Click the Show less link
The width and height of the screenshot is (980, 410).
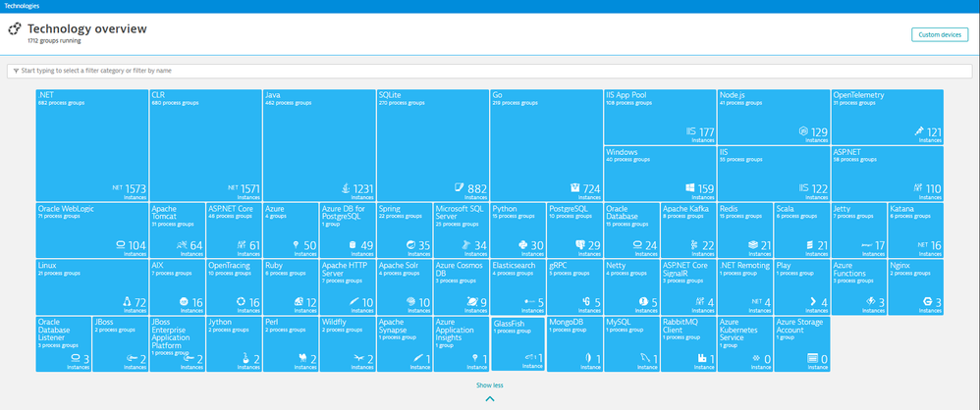pyautogui.click(x=490, y=385)
